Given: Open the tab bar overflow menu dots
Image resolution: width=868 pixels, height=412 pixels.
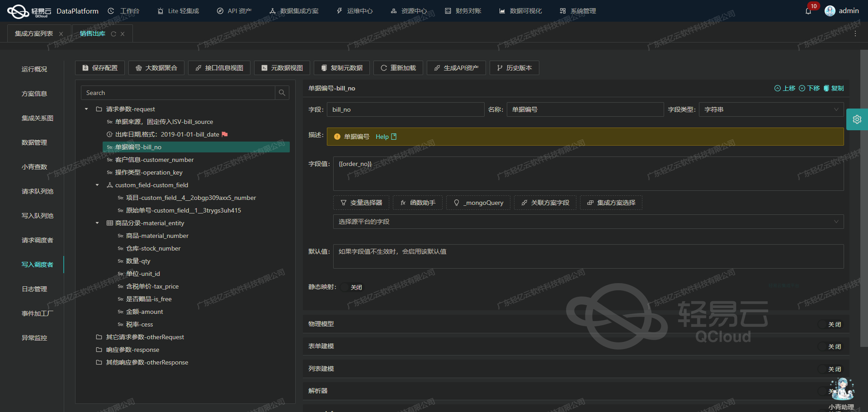Looking at the screenshot, I should (x=855, y=34).
